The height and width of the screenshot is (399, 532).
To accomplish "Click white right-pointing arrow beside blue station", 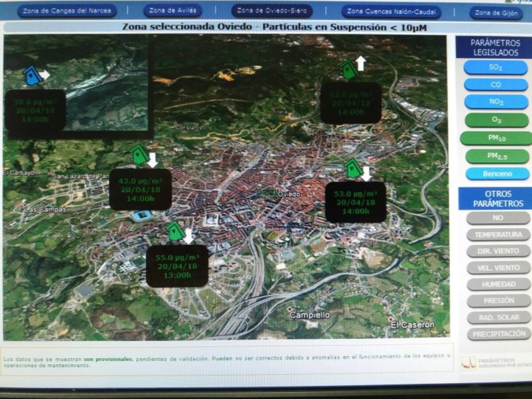I will point(45,74).
